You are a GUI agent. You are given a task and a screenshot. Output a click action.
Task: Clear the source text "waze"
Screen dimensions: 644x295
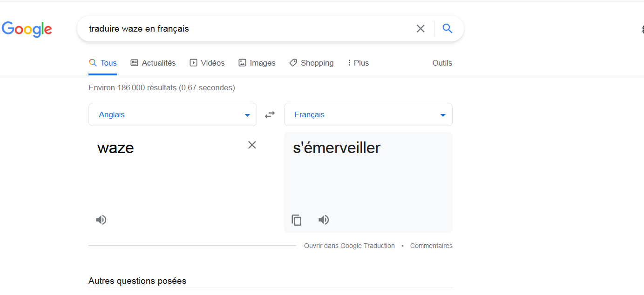tap(252, 145)
